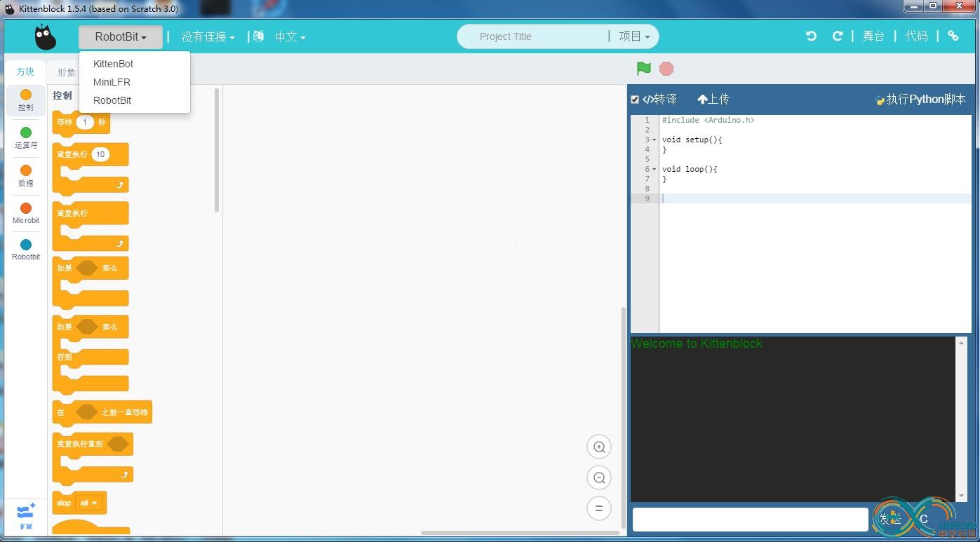The width and height of the screenshot is (980, 542).
Task: Click the window title bar cat icon
Action: [10, 9]
